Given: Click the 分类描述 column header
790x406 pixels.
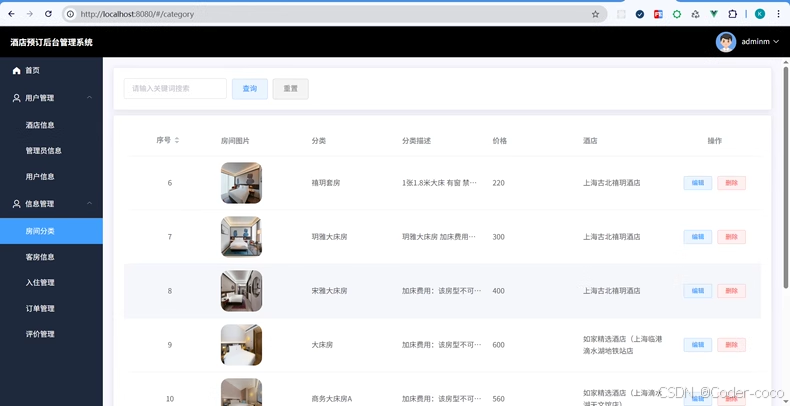Looking at the screenshot, I should pos(416,141).
